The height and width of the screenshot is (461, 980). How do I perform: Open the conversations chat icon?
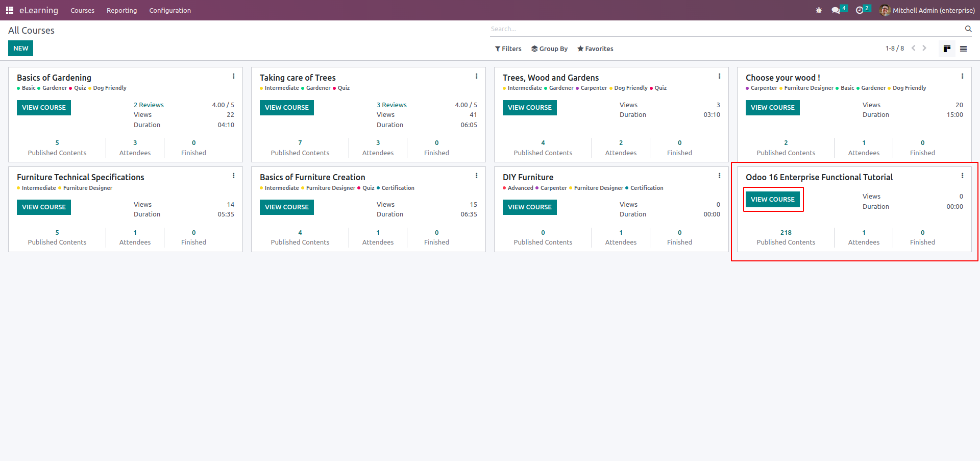coord(836,10)
